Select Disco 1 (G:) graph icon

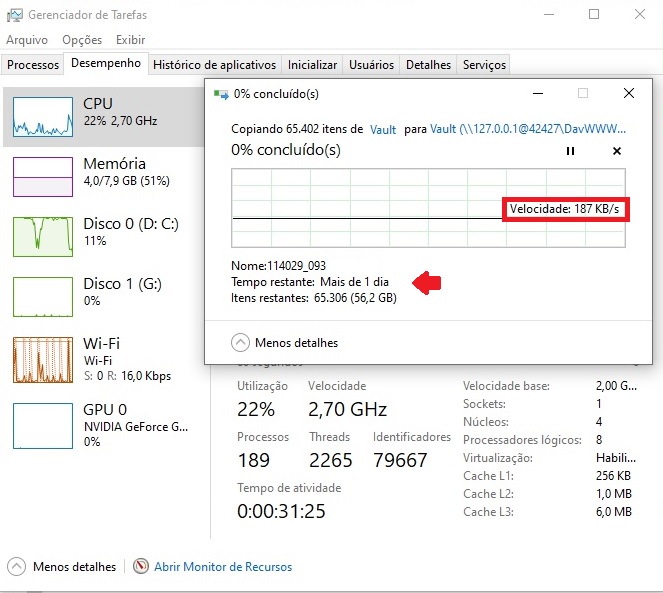pyautogui.click(x=42, y=297)
